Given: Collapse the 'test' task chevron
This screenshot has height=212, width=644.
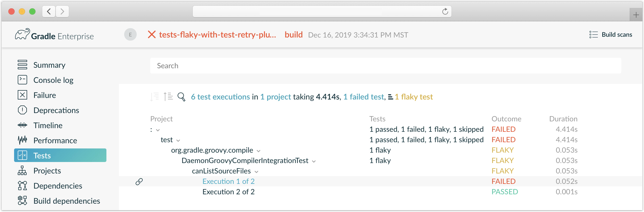Looking at the screenshot, I should (x=178, y=140).
